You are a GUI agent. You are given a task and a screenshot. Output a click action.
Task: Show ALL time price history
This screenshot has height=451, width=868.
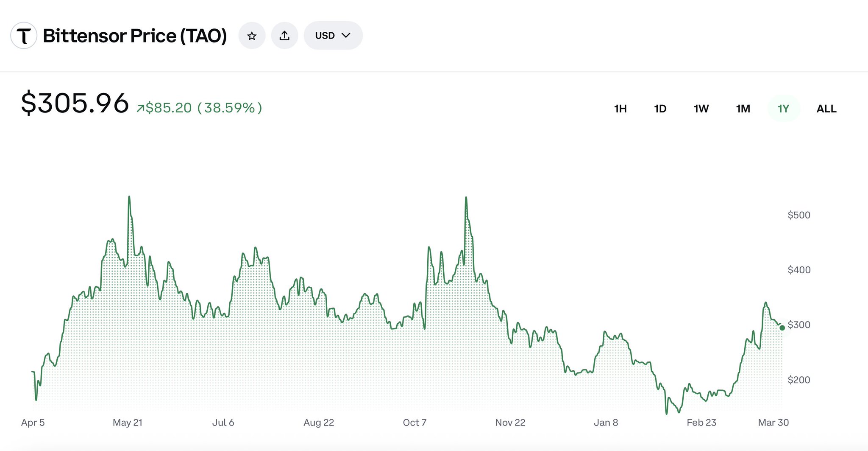826,109
